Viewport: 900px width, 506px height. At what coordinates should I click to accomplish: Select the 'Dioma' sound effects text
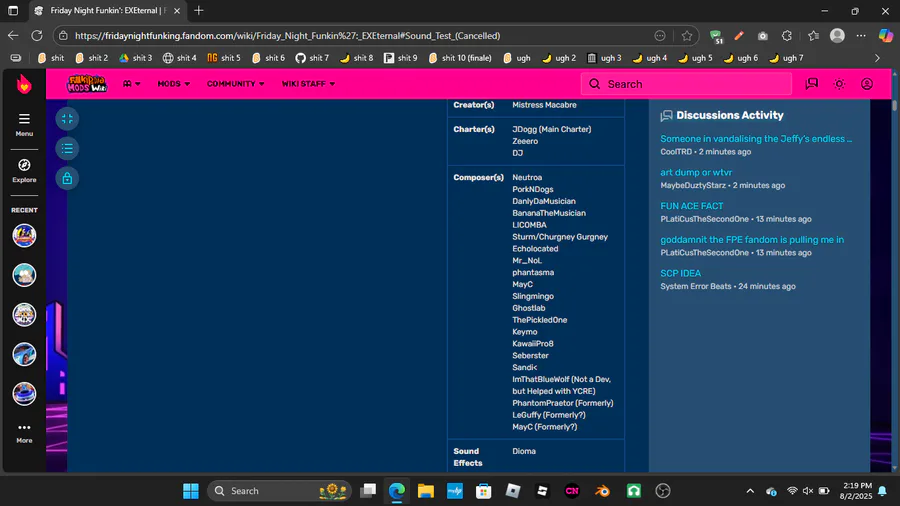(x=523, y=451)
